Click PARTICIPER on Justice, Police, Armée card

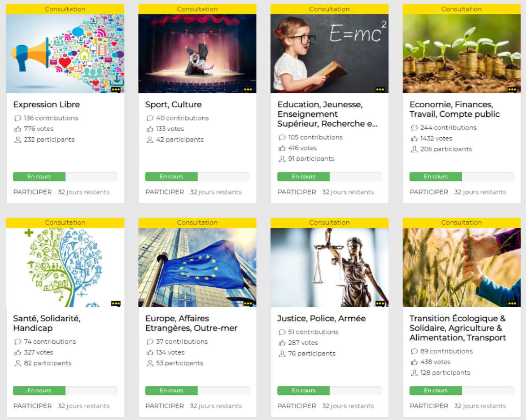pyautogui.click(x=297, y=406)
